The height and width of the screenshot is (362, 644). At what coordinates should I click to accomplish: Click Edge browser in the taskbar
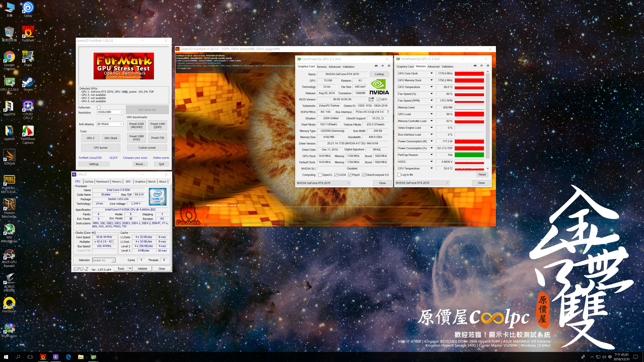tap(68, 357)
